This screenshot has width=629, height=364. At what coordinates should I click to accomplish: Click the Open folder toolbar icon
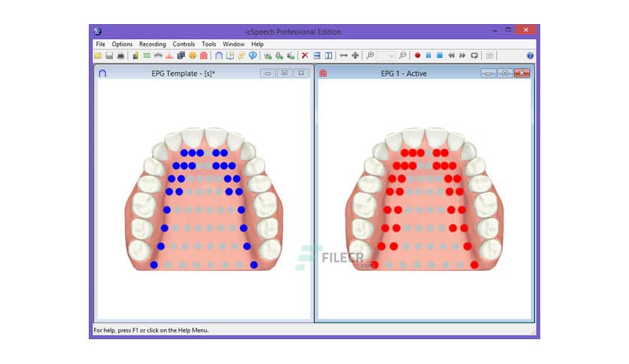[98, 56]
